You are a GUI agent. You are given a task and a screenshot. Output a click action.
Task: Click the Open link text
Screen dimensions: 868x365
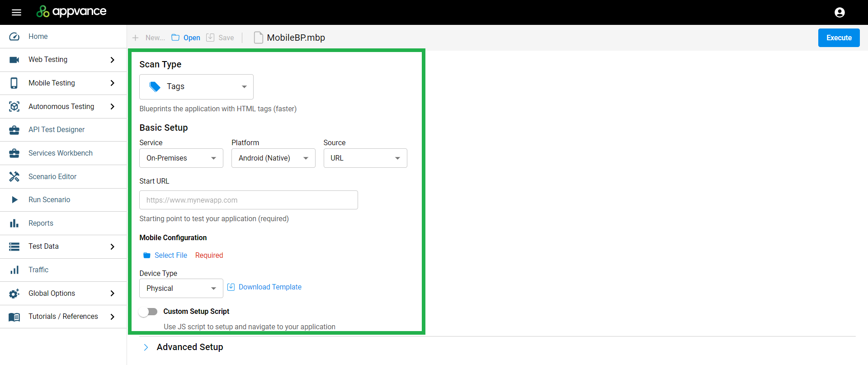[x=192, y=38]
